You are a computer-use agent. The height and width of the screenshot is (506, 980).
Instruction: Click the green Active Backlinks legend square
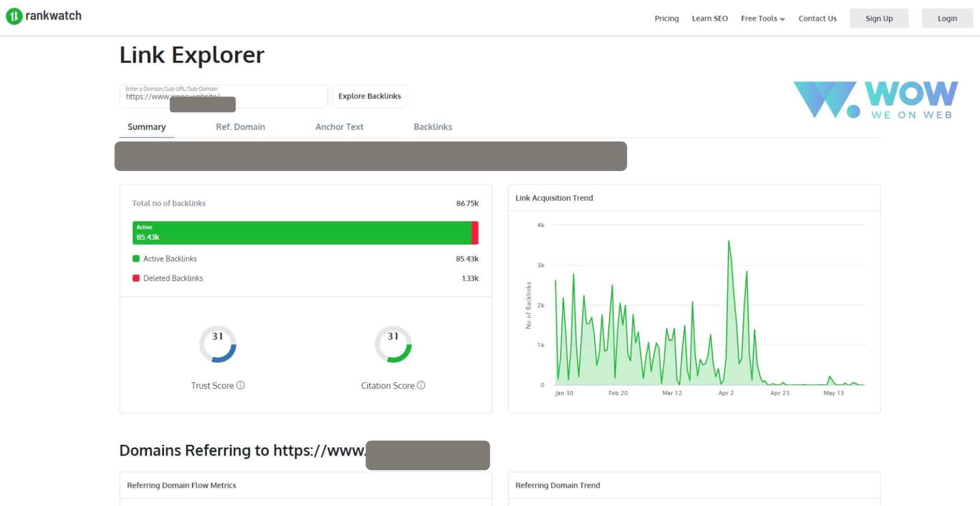point(136,258)
